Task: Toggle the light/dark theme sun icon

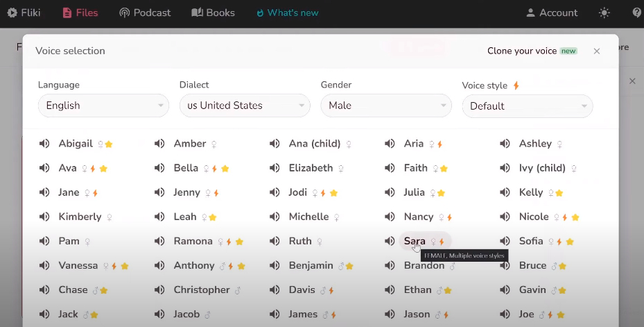Action: pyautogui.click(x=605, y=12)
